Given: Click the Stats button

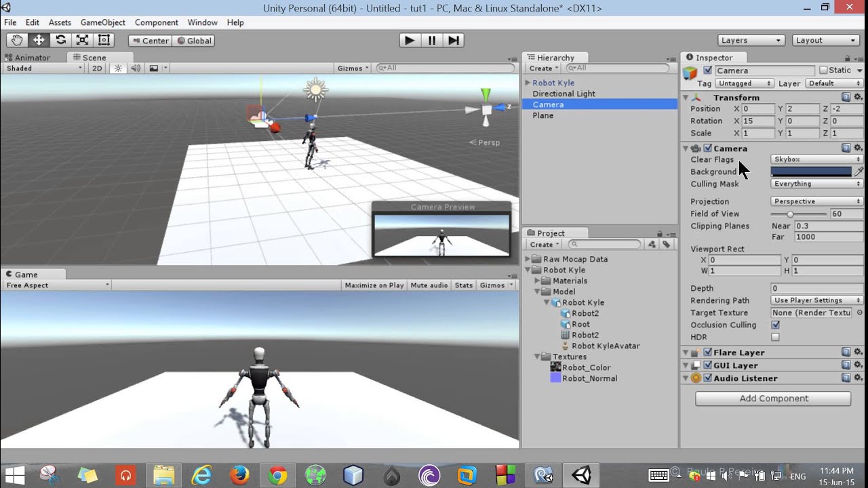Looking at the screenshot, I should [464, 285].
